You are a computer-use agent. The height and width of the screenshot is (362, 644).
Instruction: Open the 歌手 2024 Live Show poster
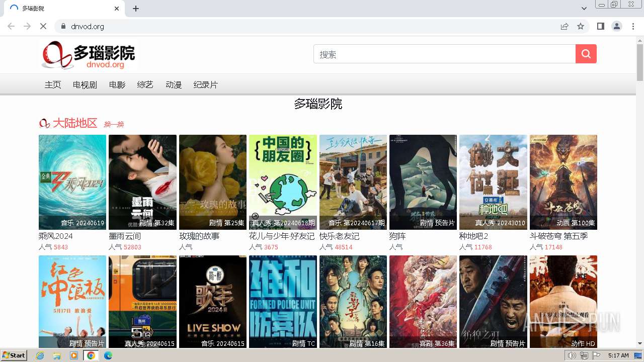click(213, 302)
